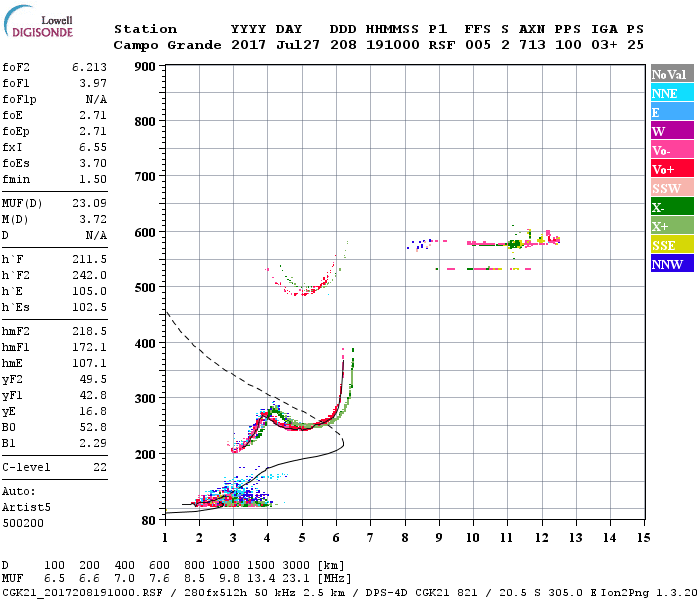This screenshot has width=700, height=600.
Task: Select the hmF2 value 218.5
Action: [x=89, y=331]
